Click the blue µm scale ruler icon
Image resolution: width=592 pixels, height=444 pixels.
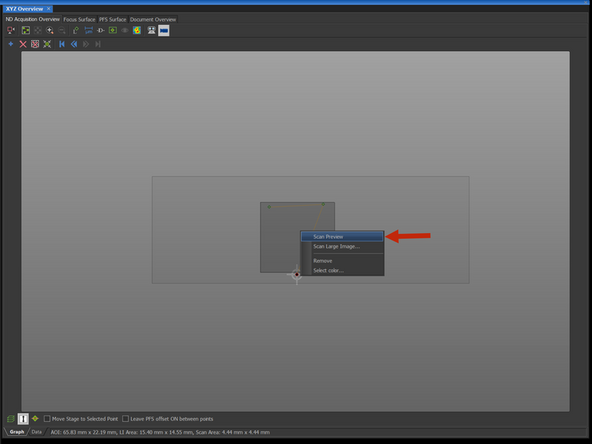(x=89, y=30)
